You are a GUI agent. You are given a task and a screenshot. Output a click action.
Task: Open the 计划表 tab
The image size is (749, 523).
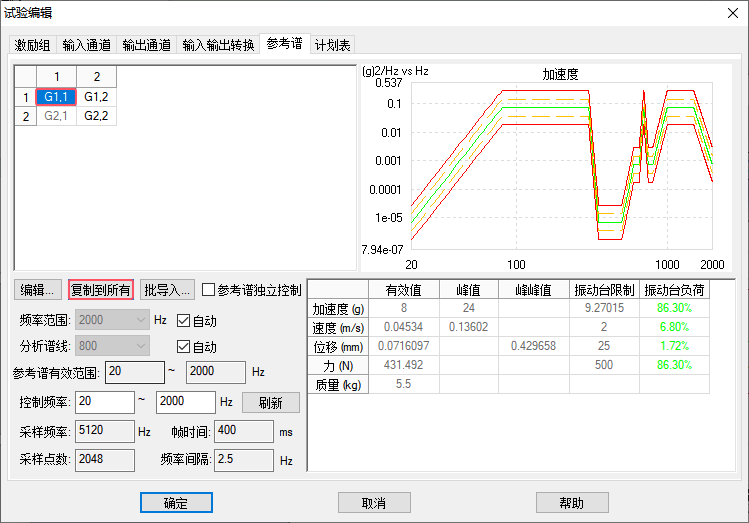pyautogui.click(x=332, y=45)
